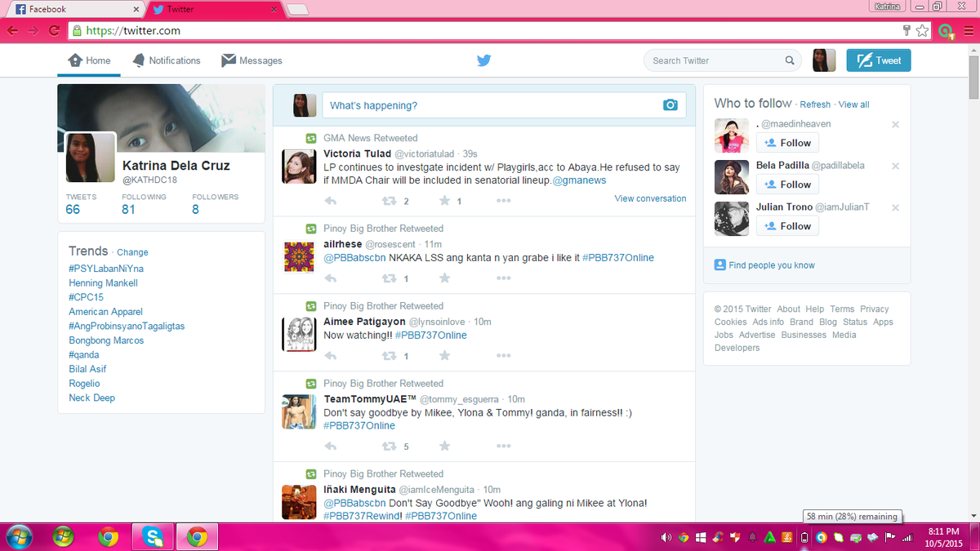Follow Bela Padilla
Image resolution: width=980 pixels, height=551 pixels.
[x=788, y=184]
